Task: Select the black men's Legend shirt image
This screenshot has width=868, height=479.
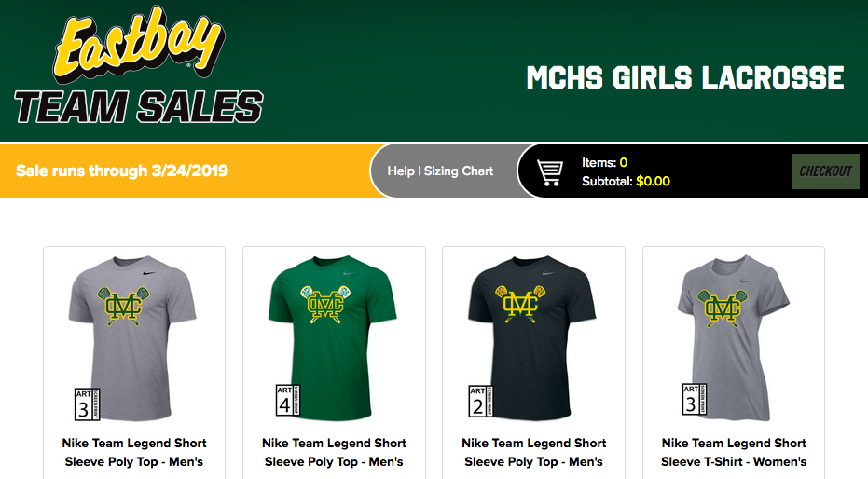Action: (532, 337)
